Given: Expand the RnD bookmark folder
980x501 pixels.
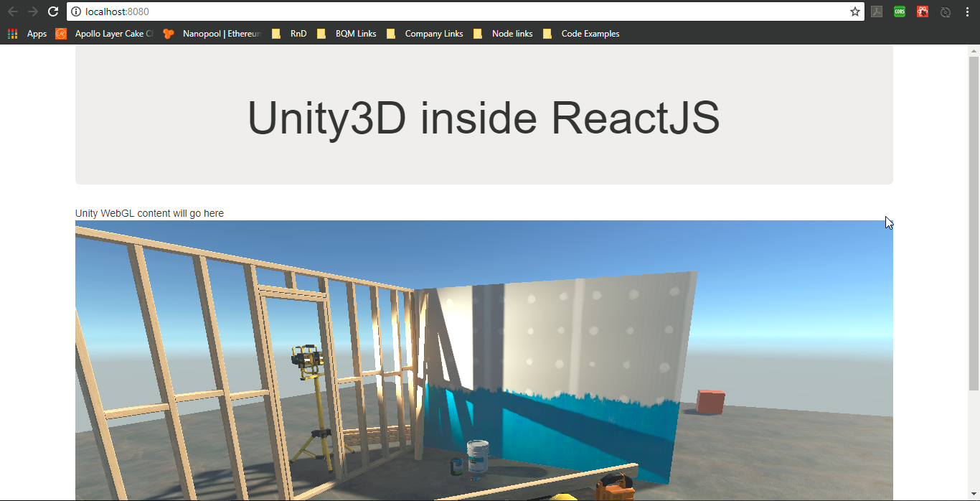Looking at the screenshot, I should coord(289,34).
